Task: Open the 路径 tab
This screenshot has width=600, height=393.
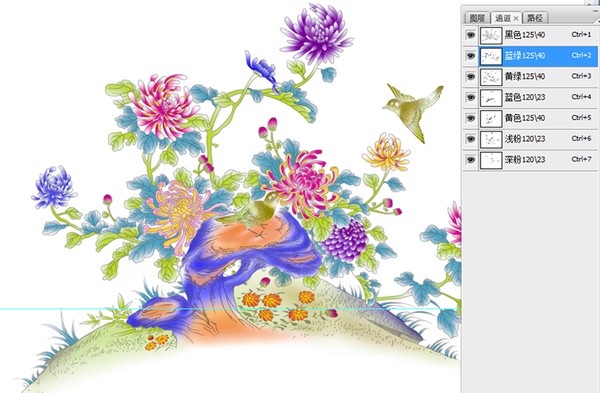Action: pos(535,18)
